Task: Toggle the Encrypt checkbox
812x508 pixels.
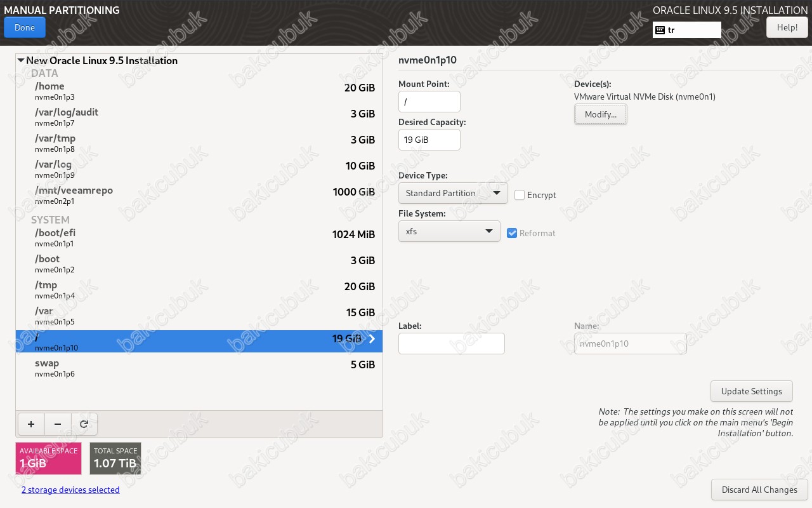Action: coord(520,195)
